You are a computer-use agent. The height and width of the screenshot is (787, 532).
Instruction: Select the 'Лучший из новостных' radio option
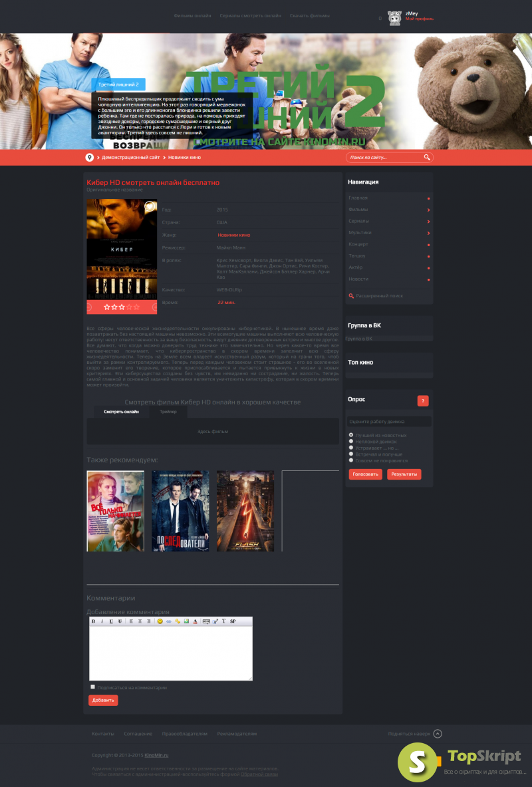pos(351,435)
